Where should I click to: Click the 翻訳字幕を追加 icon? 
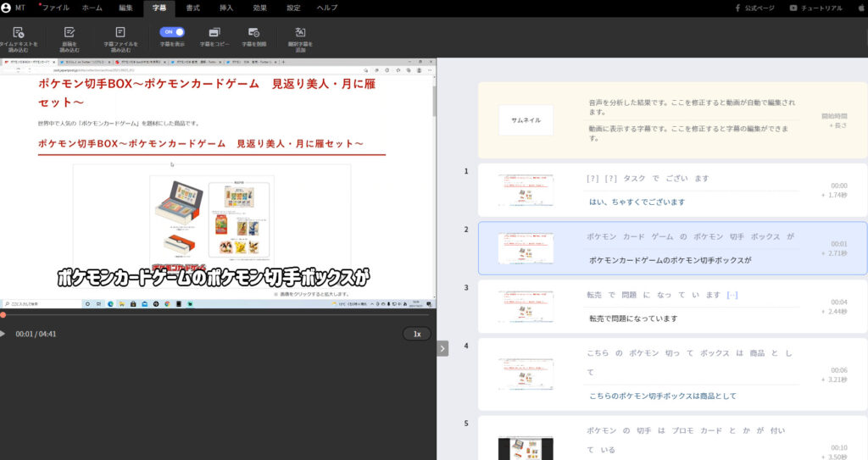click(300, 32)
